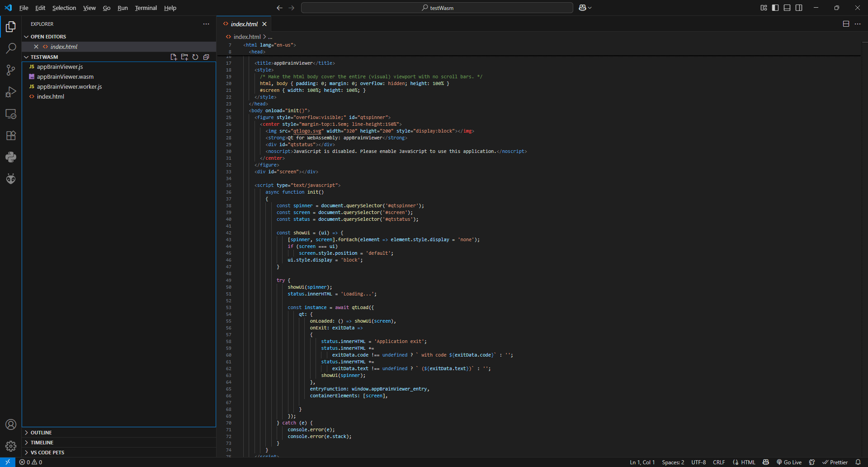Open the alien-face icon view in activity bar
This screenshot has height=467, width=868.
coord(11,179)
